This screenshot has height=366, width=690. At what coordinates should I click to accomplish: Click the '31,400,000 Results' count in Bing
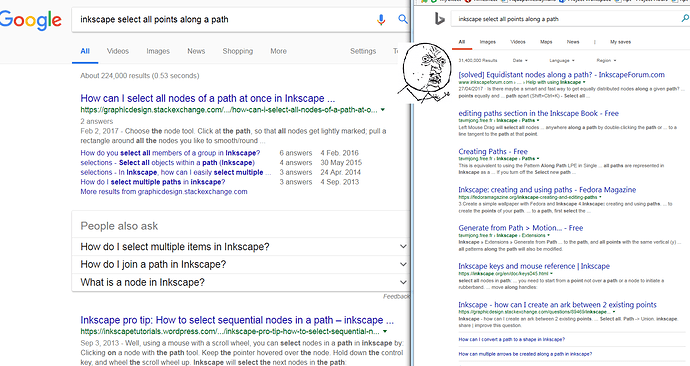pyautogui.click(x=478, y=60)
